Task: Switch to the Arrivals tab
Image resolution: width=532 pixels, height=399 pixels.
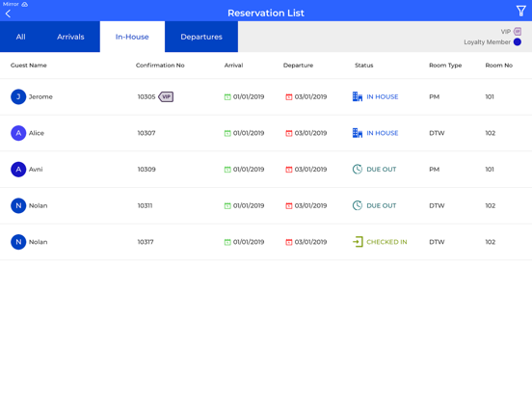Action: click(70, 37)
